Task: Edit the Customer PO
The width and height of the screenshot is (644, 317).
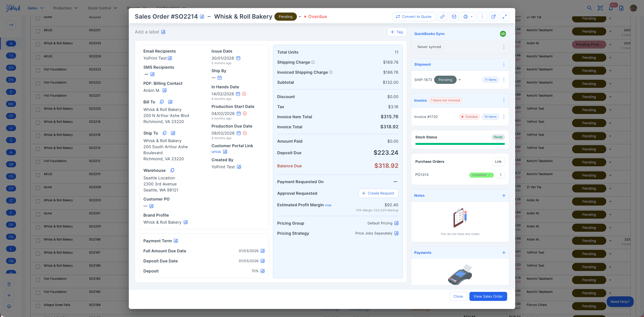Action: tap(151, 206)
